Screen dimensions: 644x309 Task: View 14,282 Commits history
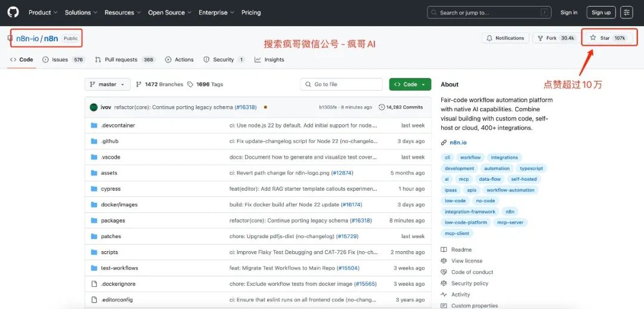[401, 107]
